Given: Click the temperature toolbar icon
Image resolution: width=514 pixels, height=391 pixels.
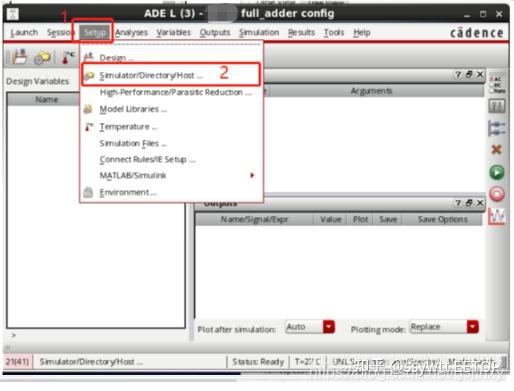Looking at the screenshot, I should pos(68,57).
